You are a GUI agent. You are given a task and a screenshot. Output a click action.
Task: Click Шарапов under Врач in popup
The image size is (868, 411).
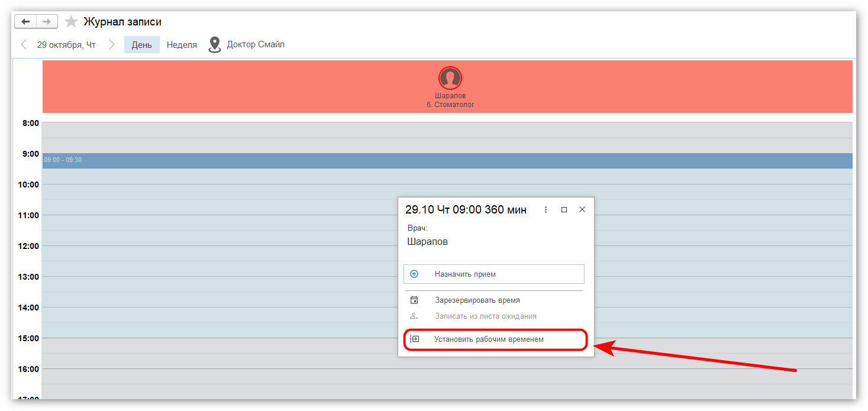pos(427,242)
